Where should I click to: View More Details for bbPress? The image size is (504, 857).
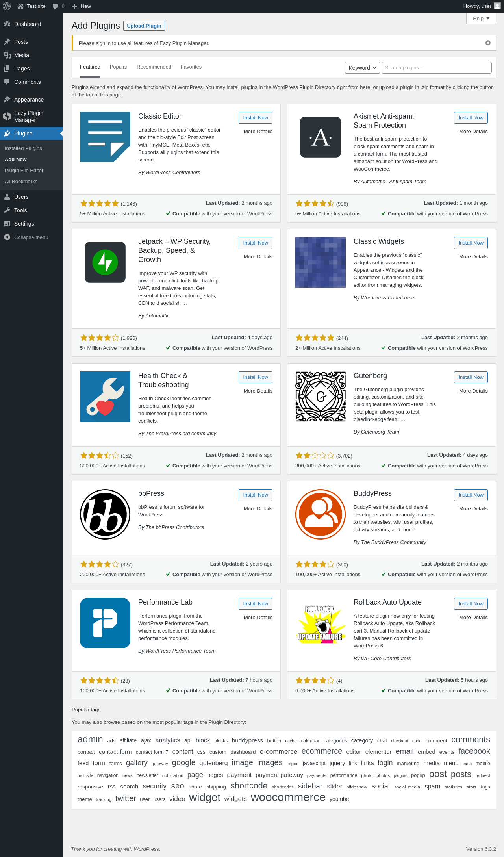pyautogui.click(x=258, y=509)
